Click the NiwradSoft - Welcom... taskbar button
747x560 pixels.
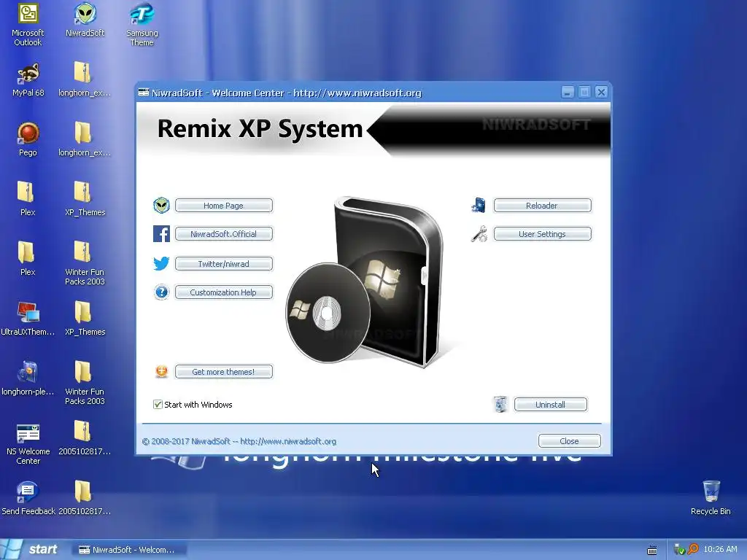click(128, 550)
